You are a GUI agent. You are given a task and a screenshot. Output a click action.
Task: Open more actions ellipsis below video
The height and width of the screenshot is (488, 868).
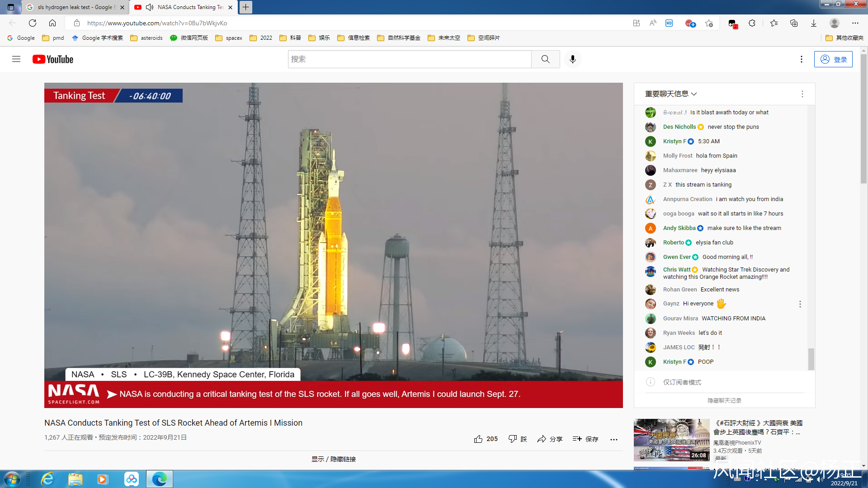point(613,439)
